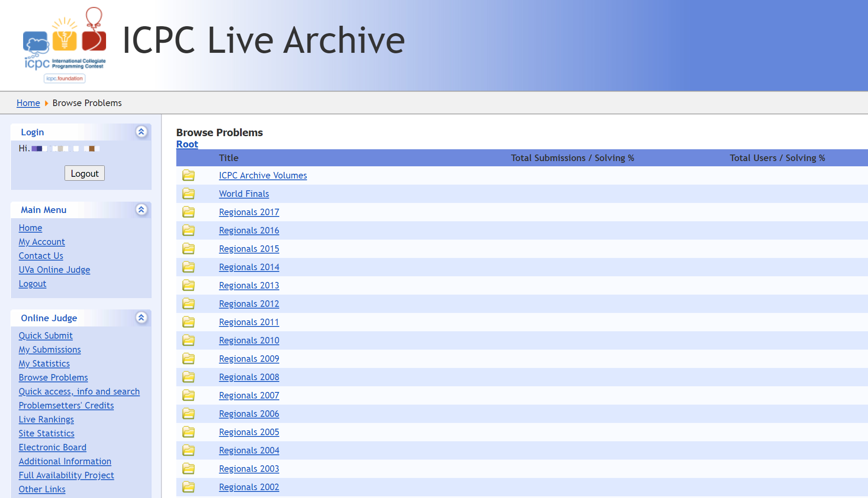Viewport: 868px width, 498px height.
Task: Open Live Rankings page
Action: click(x=46, y=419)
